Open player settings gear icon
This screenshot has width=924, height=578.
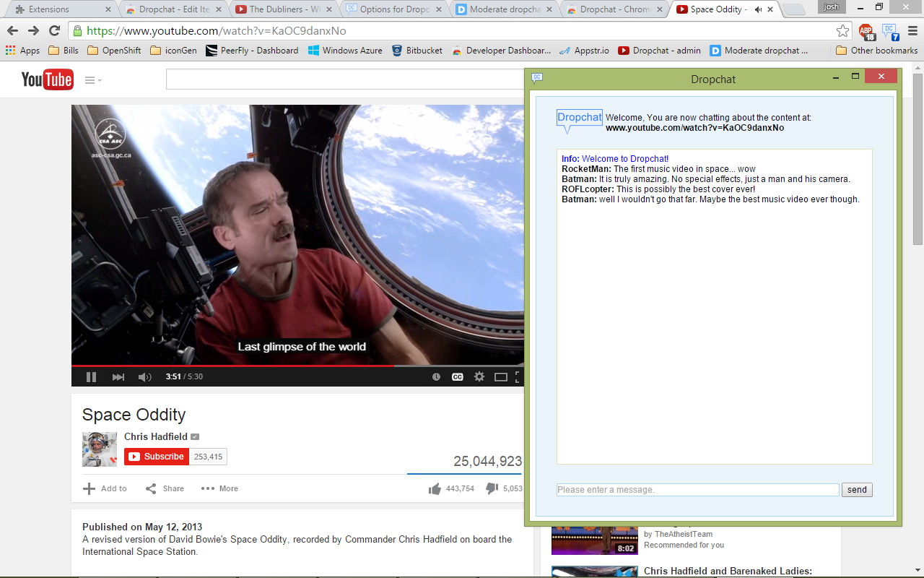[x=479, y=376]
